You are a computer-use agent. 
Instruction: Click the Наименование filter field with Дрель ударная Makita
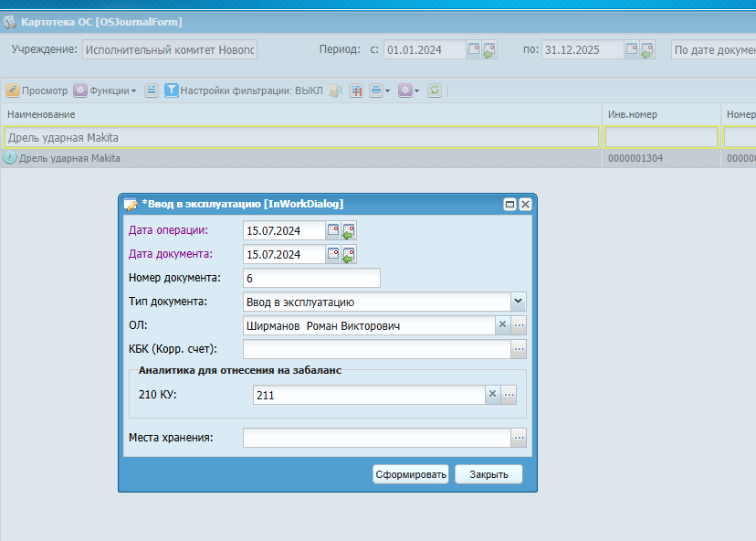coord(301,138)
